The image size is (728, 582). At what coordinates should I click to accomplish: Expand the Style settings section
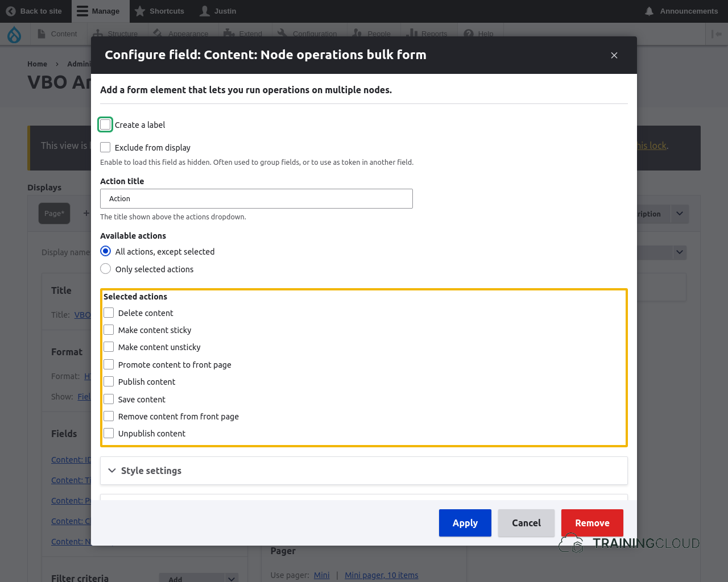tap(364, 471)
